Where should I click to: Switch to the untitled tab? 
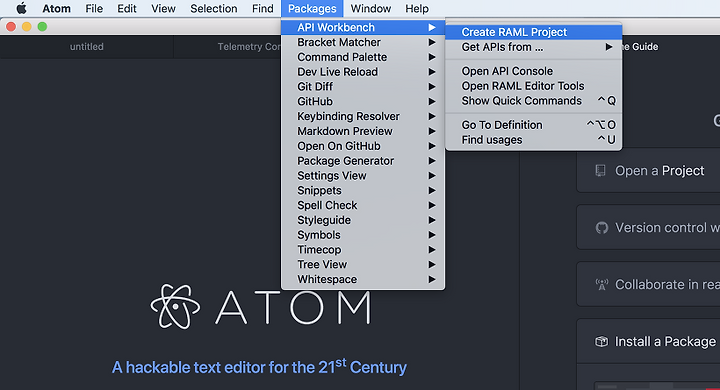(x=87, y=46)
